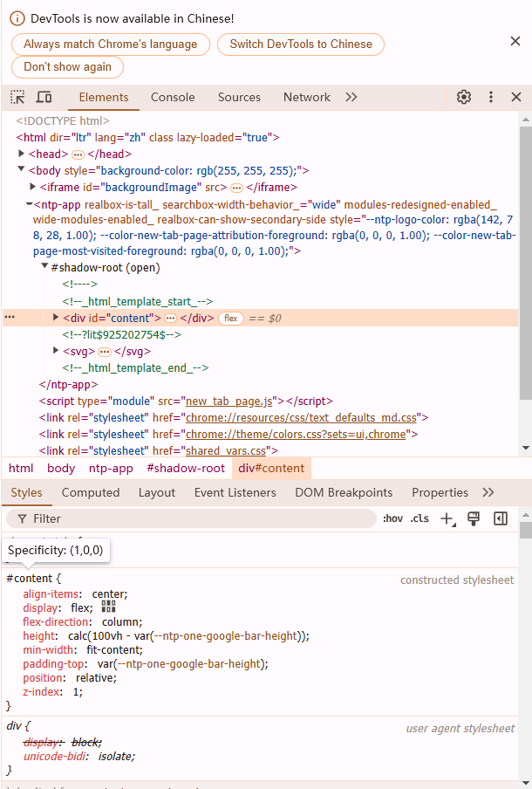
Task: Open the text_defaults_md.css stylesheet link
Action: tap(301, 418)
